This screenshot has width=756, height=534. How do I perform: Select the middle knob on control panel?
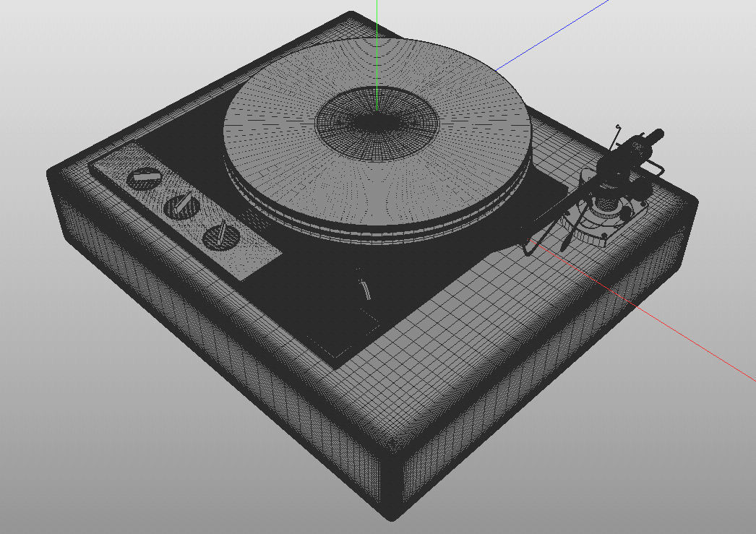click(x=181, y=206)
